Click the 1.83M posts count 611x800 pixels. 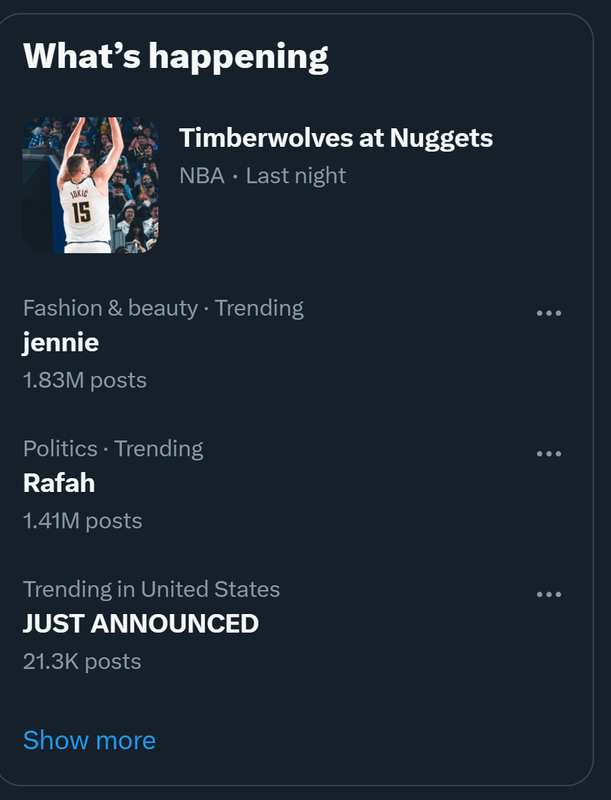click(x=85, y=380)
